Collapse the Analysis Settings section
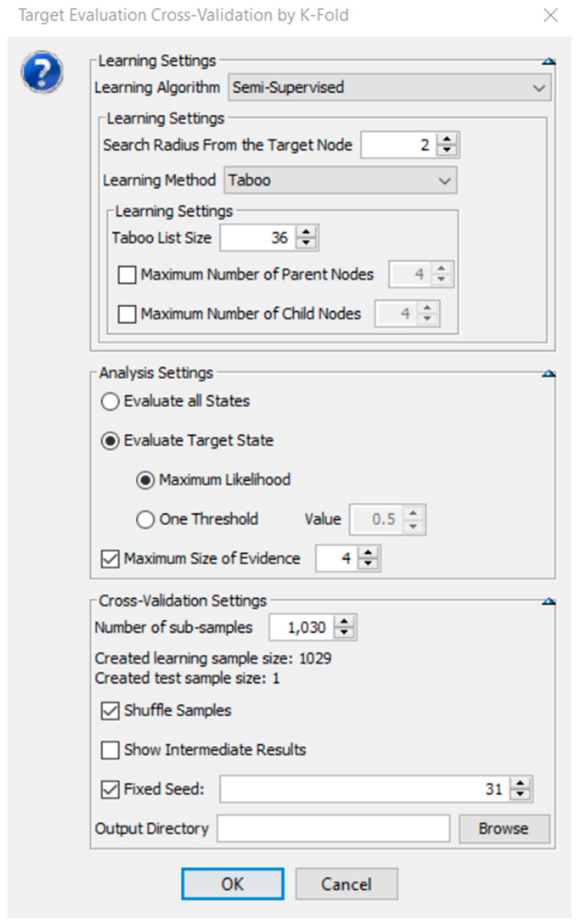 click(548, 373)
